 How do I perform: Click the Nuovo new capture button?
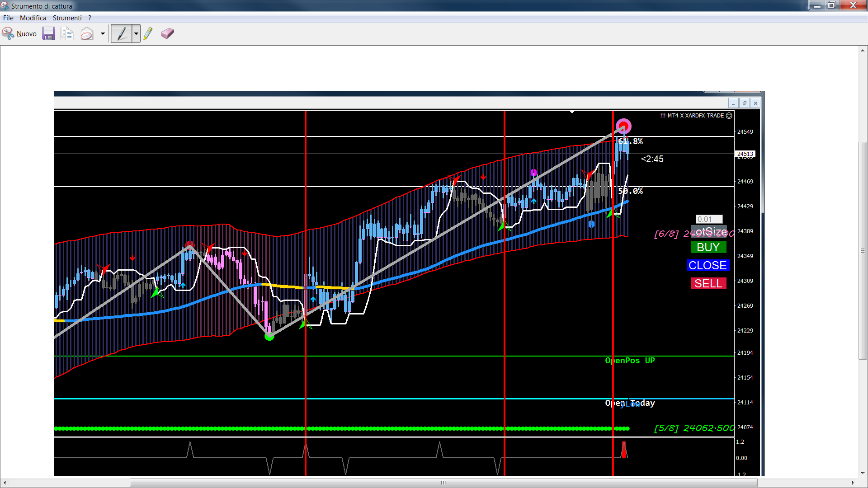(19, 34)
